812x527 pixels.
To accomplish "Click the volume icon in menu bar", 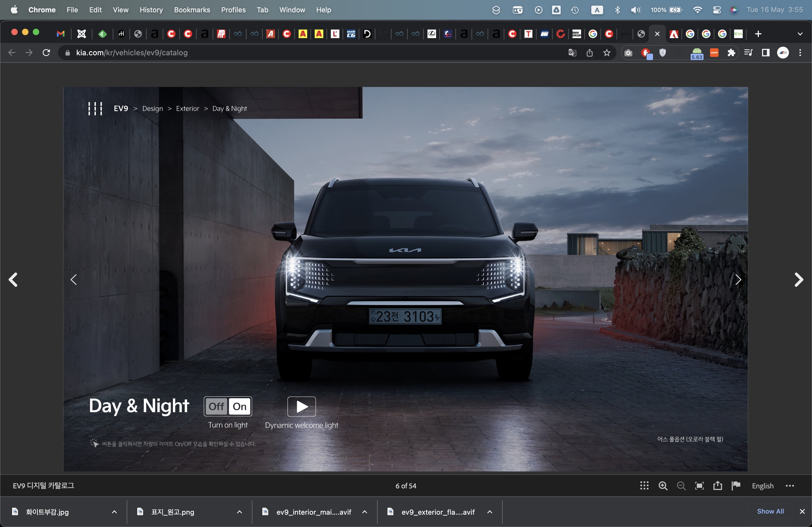I will pos(636,10).
